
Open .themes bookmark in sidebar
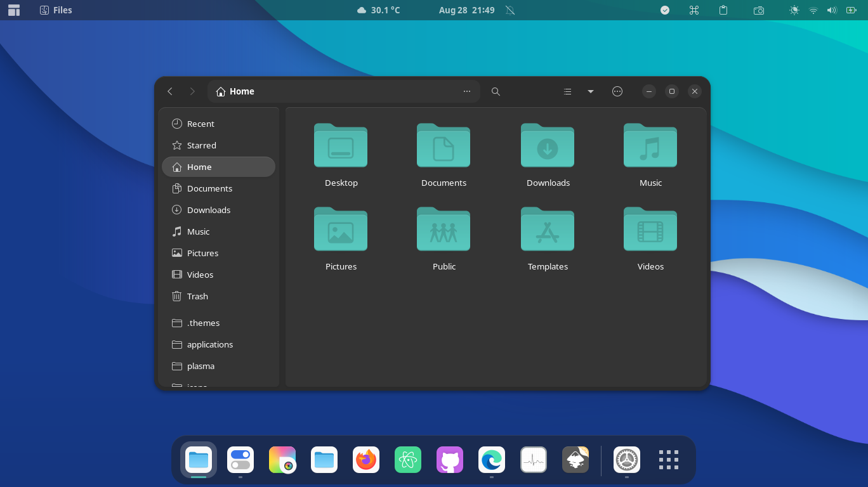[x=219, y=323]
